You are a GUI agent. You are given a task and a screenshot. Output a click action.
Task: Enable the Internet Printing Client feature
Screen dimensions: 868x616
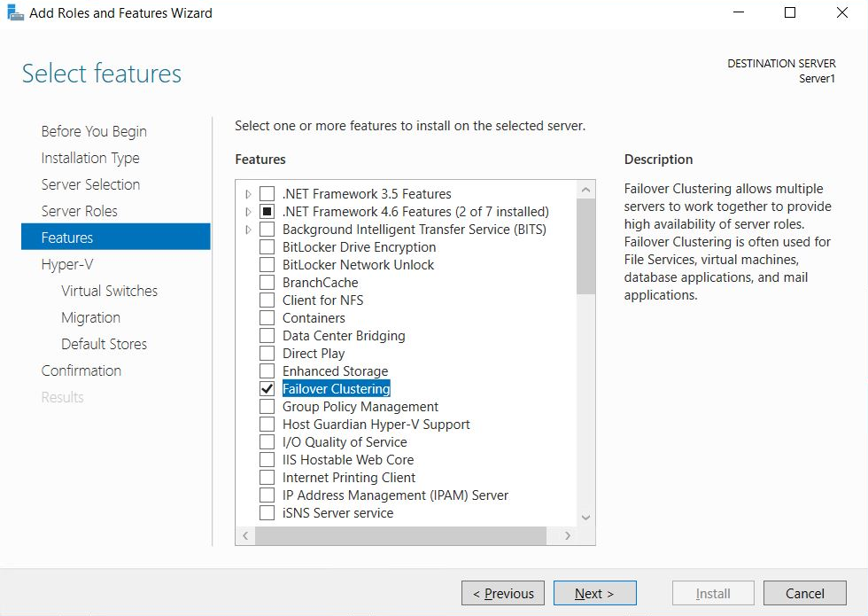[267, 477]
